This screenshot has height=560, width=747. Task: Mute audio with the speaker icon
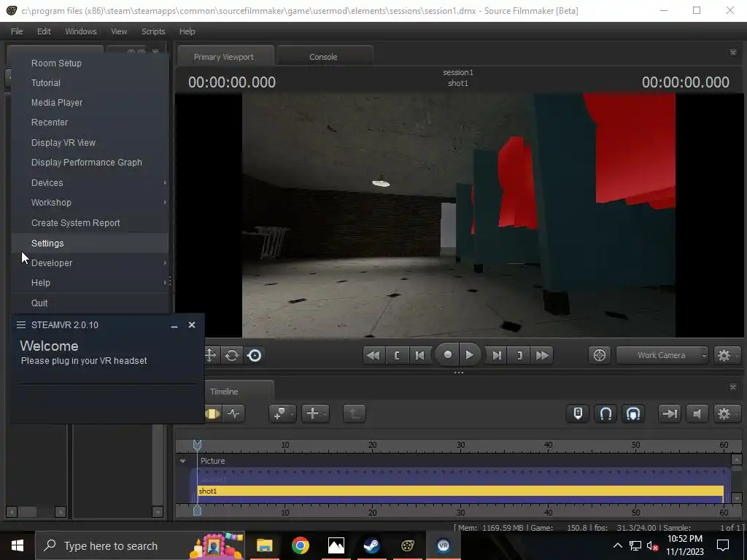(697, 413)
